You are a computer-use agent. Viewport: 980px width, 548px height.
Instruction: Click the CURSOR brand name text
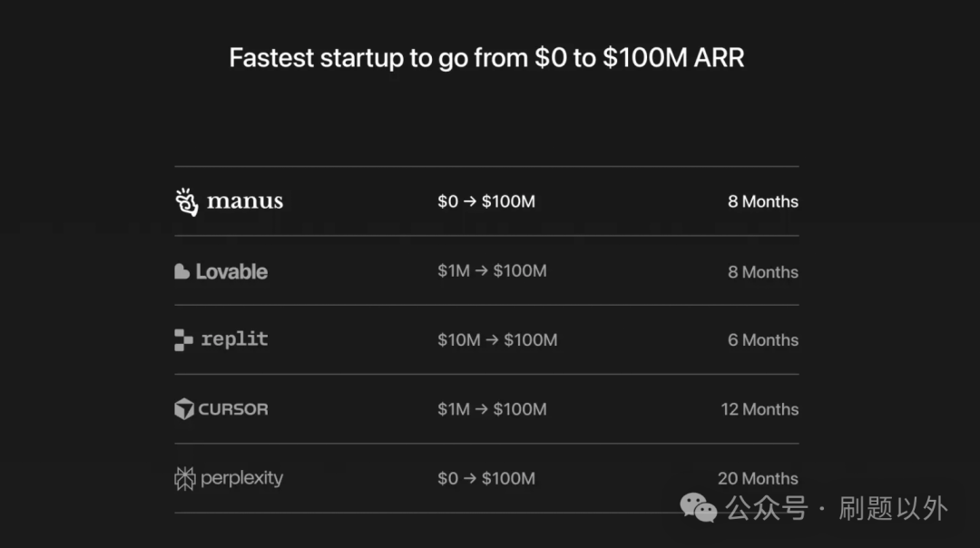tap(233, 409)
